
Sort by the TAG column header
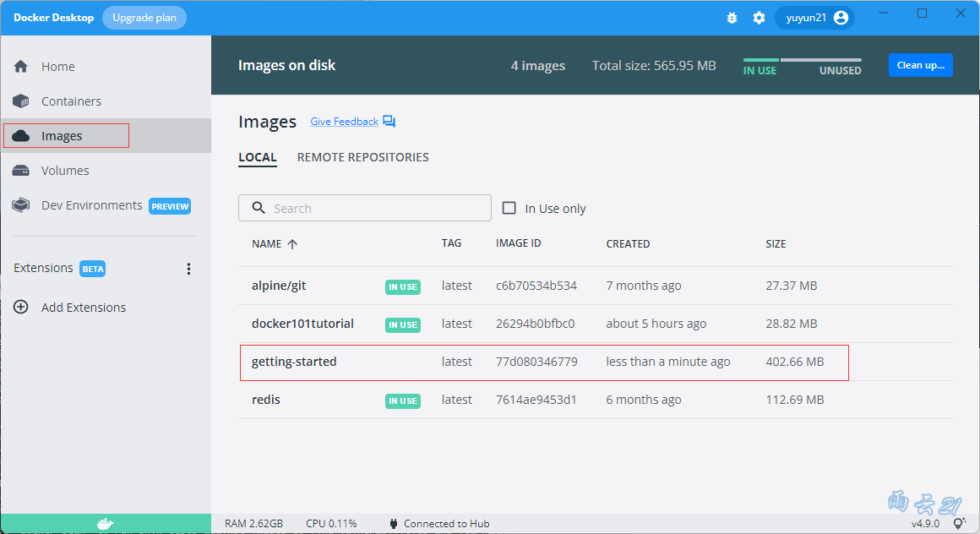click(x=451, y=243)
